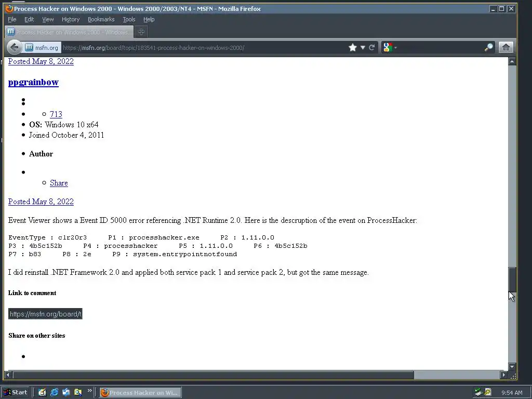
Task: Click the msfn.org site identity badge
Action: tap(42, 47)
